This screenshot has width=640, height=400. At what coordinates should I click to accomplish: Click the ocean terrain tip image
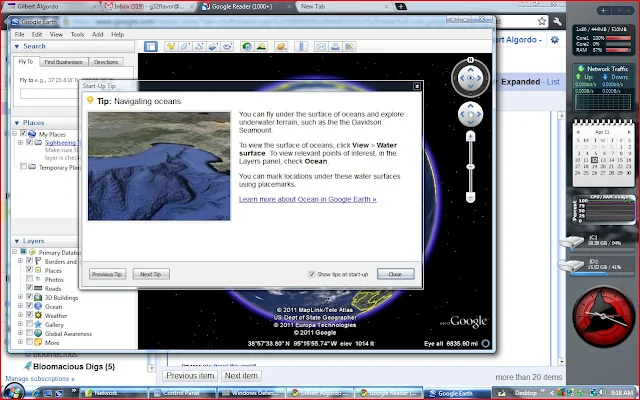159,166
